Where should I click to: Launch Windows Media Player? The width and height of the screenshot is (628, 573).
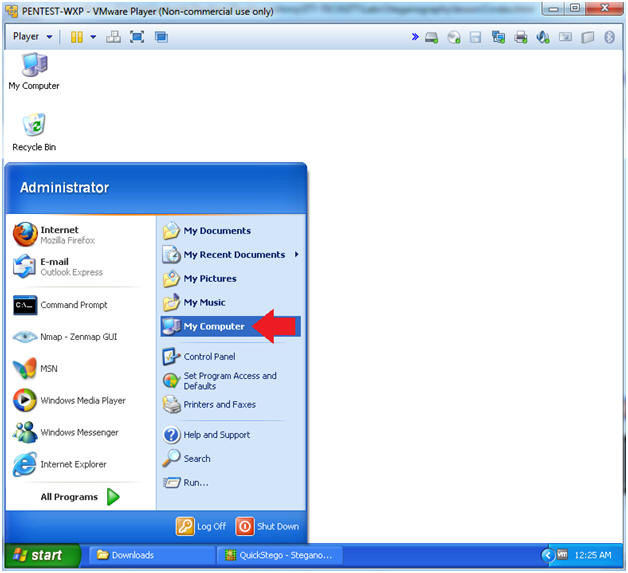pyautogui.click(x=78, y=400)
